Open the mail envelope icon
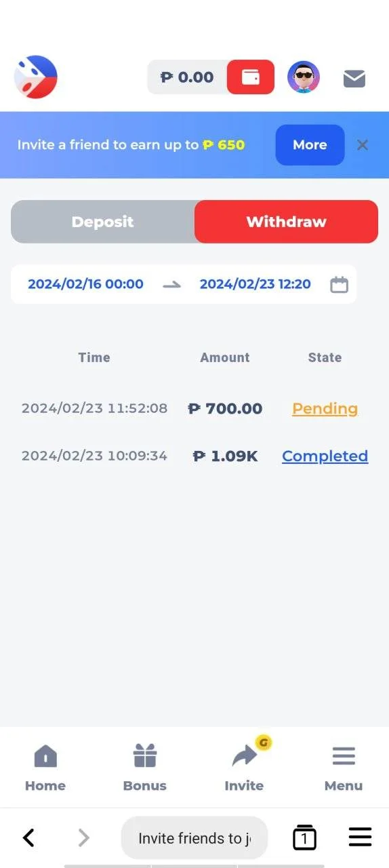This screenshot has width=389, height=868. tap(354, 79)
